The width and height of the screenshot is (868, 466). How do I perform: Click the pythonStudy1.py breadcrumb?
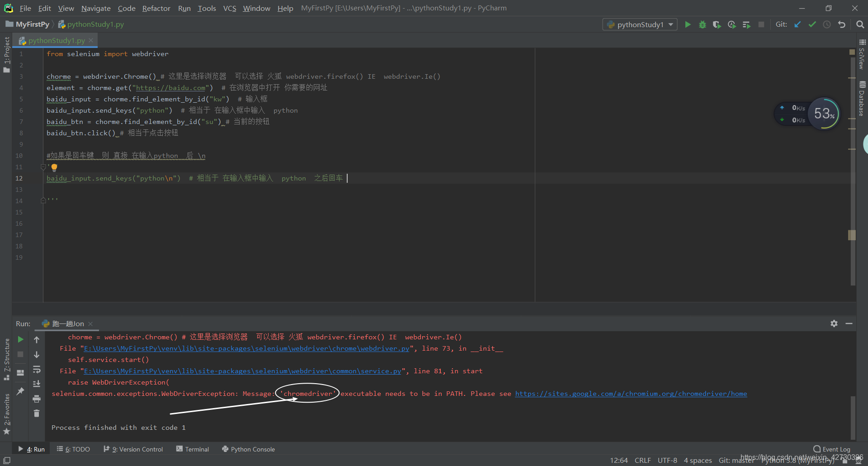click(91, 24)
